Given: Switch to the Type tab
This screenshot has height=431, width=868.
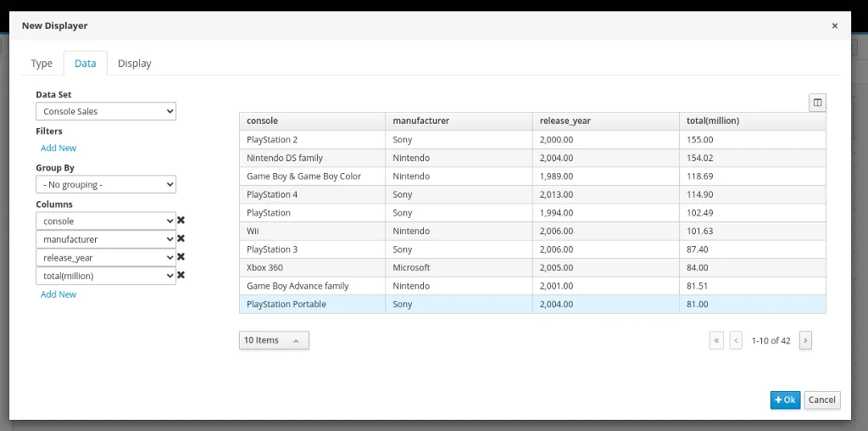Looking at the screenshot, I should [42, 63].
